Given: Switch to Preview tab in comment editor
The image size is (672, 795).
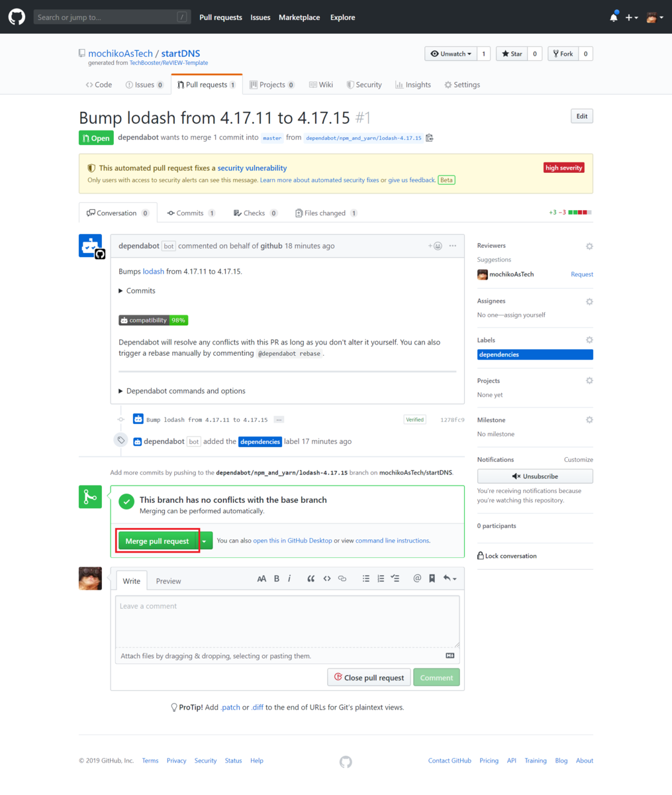Looking at the screenshot, I should [x=168, y=581].
